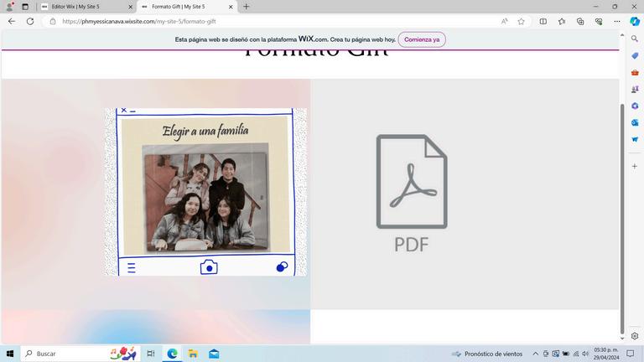Open Task View on taskbar
This screenshot has height=362, width=644.
151,354
